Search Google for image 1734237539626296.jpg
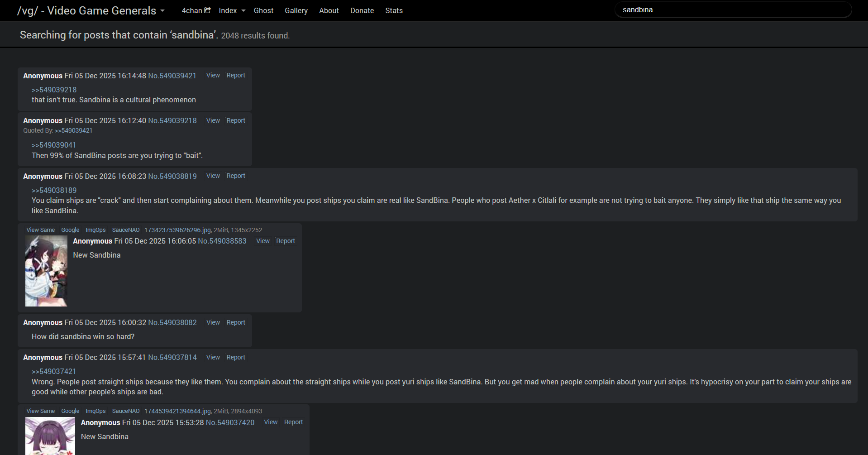The image size is (868, 455). coord(70,230)
